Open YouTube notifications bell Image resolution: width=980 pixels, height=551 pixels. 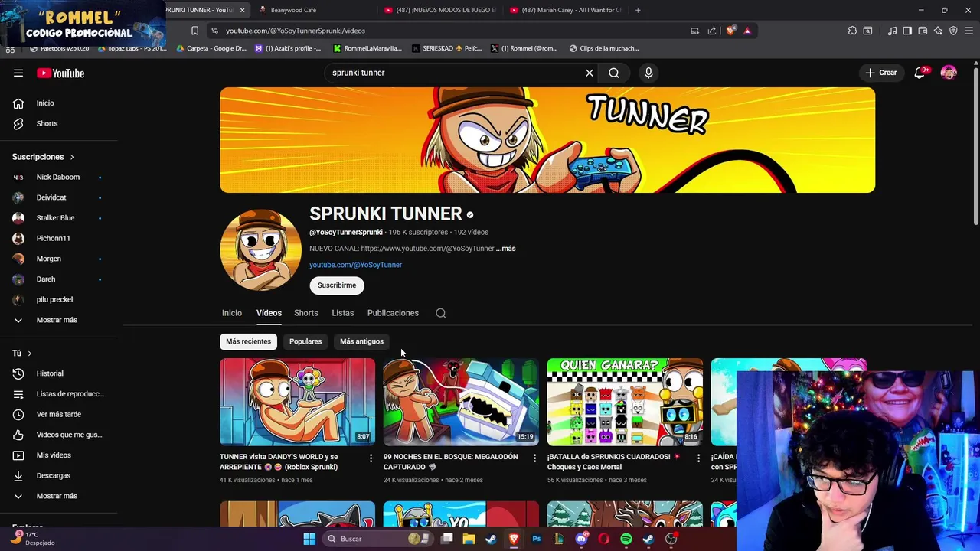click(920, 73)
